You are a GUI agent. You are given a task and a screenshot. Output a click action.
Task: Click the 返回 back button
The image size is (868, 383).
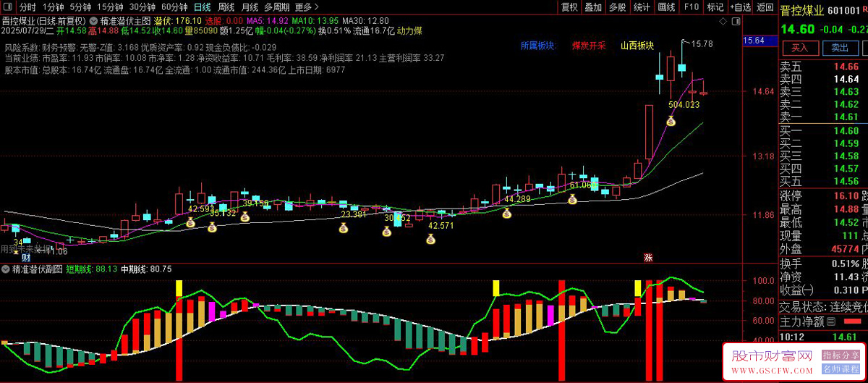tap(765, 7)
